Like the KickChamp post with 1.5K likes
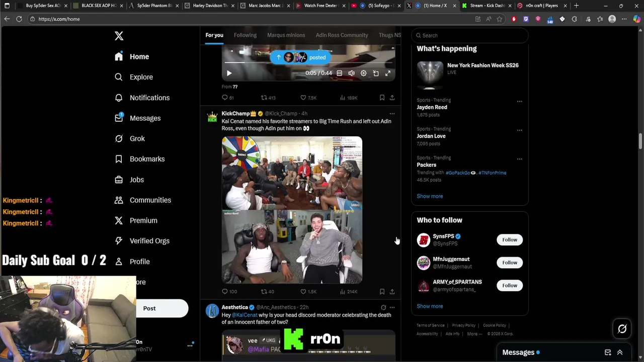This screenshot has height=362, width=644. tap(308, 292)
